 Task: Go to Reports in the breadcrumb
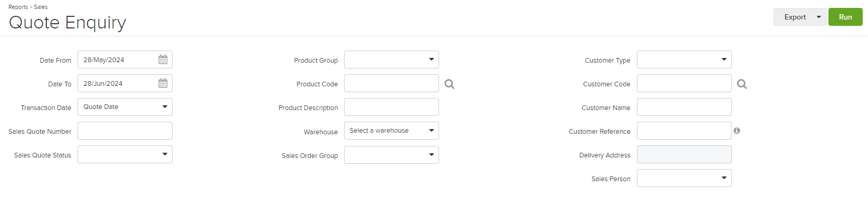click(x=18, y=7)
